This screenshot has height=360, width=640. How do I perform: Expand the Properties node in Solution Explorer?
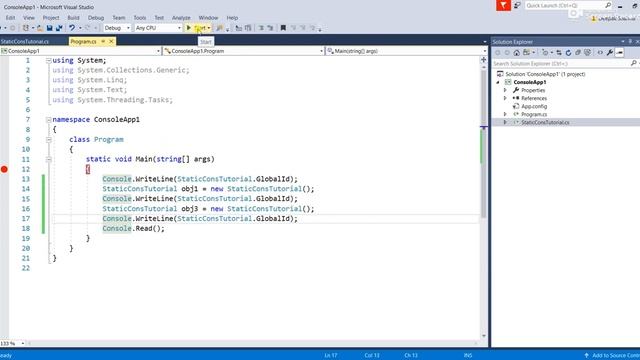505,90
